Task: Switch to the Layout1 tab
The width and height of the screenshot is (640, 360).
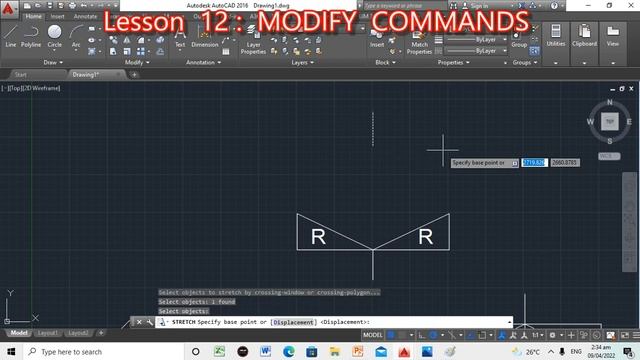Action: (47, 333)
